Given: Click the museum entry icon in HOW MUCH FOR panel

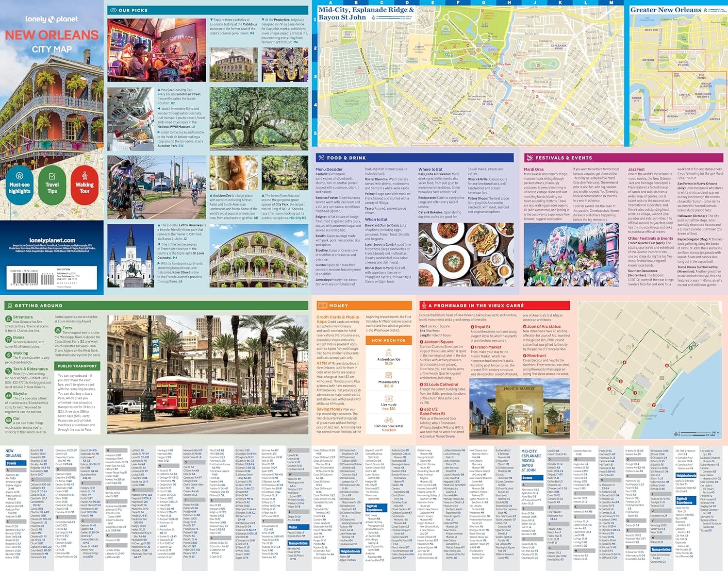Looking at the screenshot, I should click(390, 374).
